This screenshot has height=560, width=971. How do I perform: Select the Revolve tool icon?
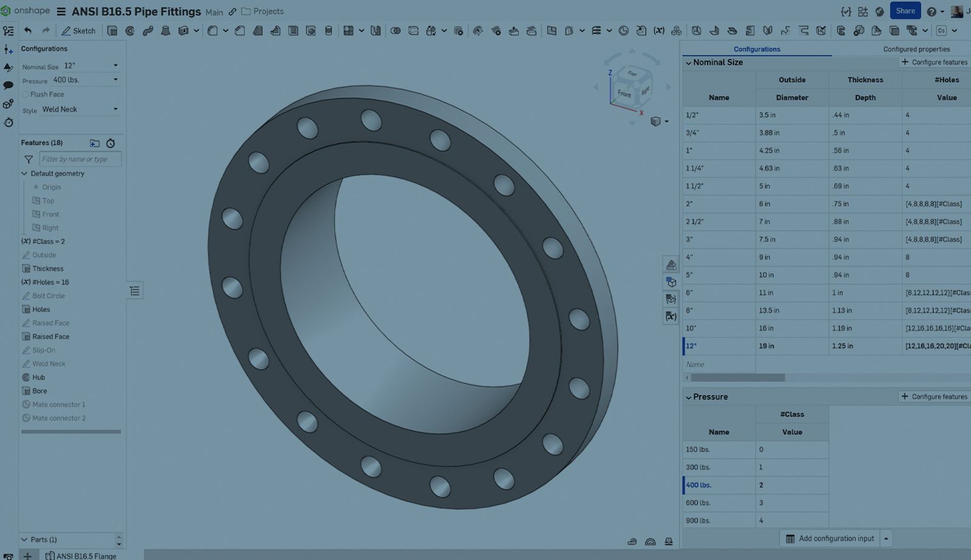click(x=130, y=30)
